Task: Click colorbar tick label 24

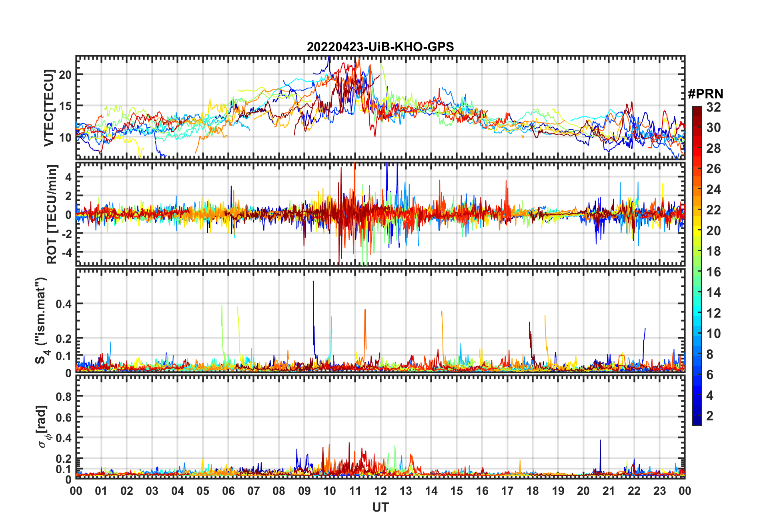Action: click(x=713, y=189)
